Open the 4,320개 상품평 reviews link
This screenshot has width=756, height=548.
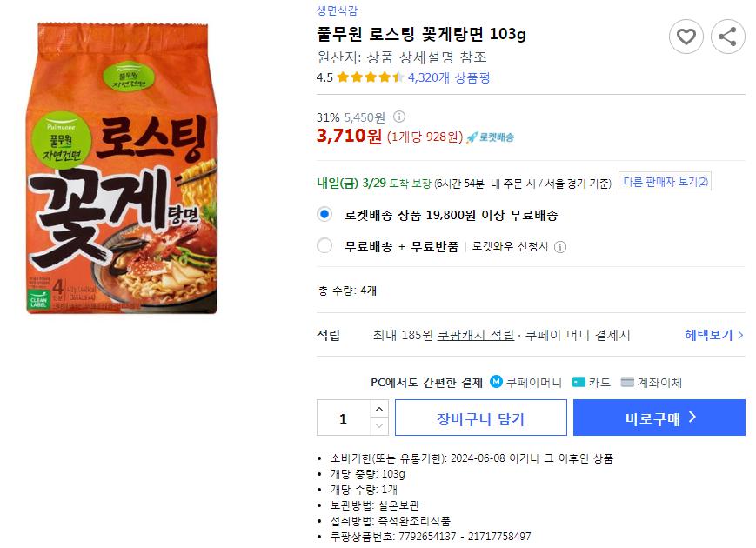[x=449, y=77]
